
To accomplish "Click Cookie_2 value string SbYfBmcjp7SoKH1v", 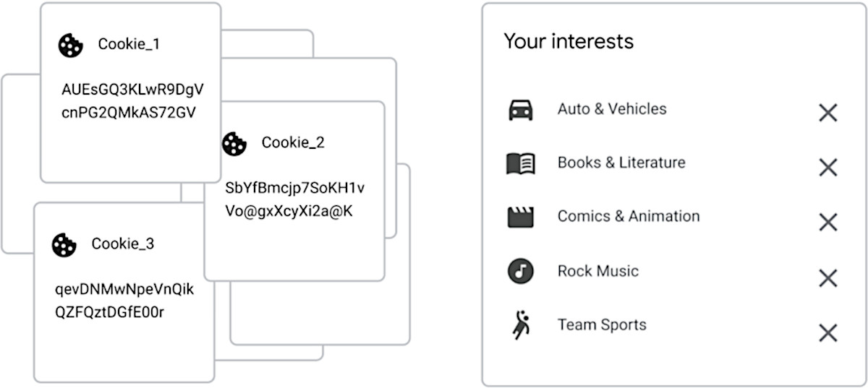I will (295, 189).
